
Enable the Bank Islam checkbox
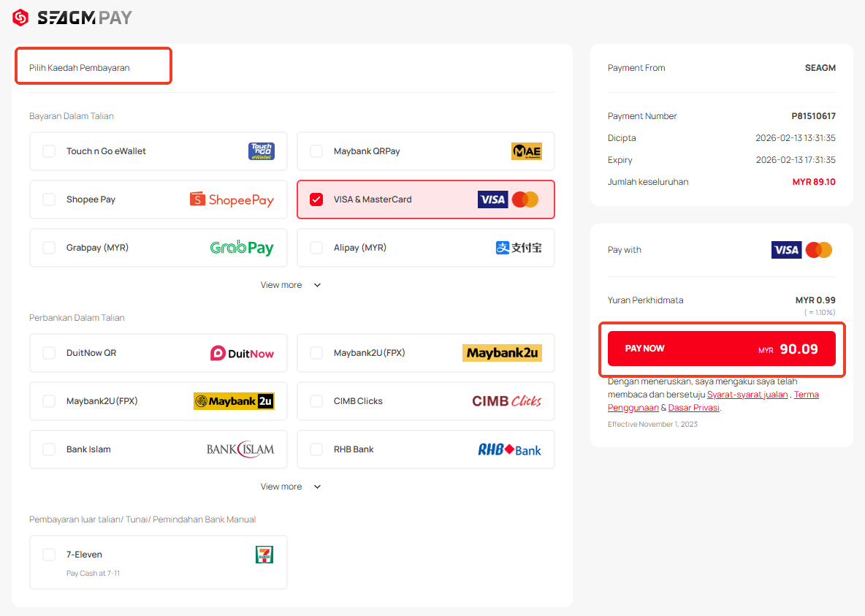point(49,449)
